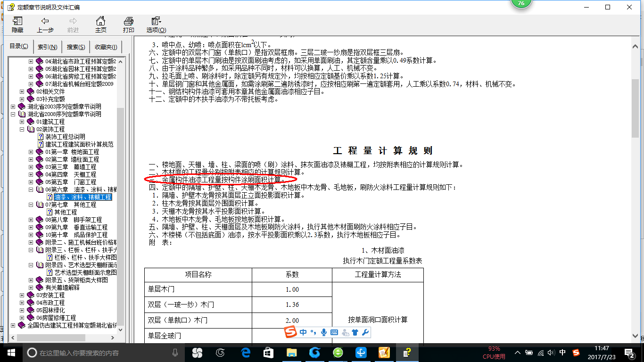The image size is (644, 362).
Task: Select 附录五、货架柜类大样图 item
Action: click(x=76, y=280)
